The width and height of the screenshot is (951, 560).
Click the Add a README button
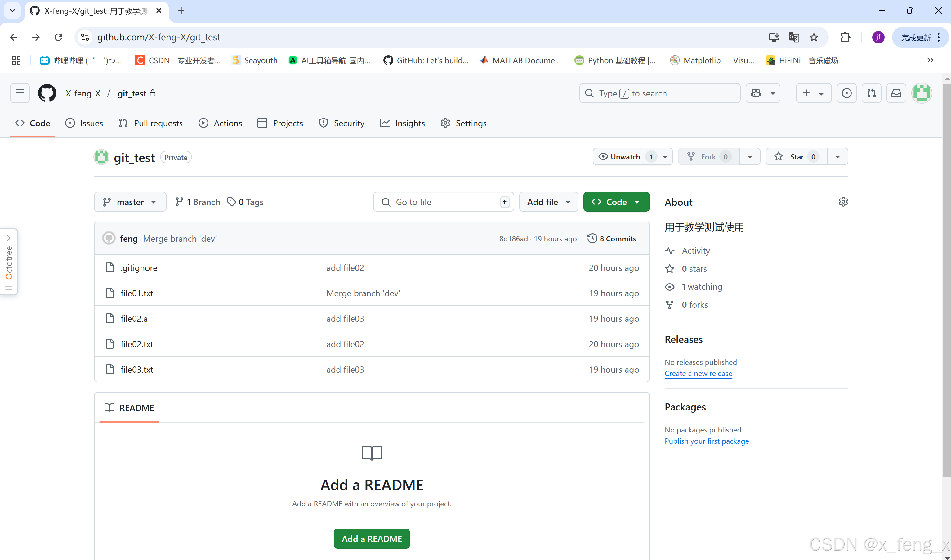(x=371, y=539)
